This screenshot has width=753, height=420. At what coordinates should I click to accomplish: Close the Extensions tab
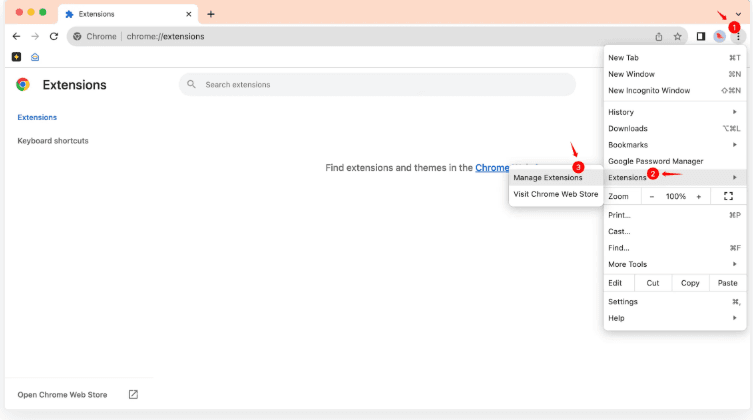[189, 14]
